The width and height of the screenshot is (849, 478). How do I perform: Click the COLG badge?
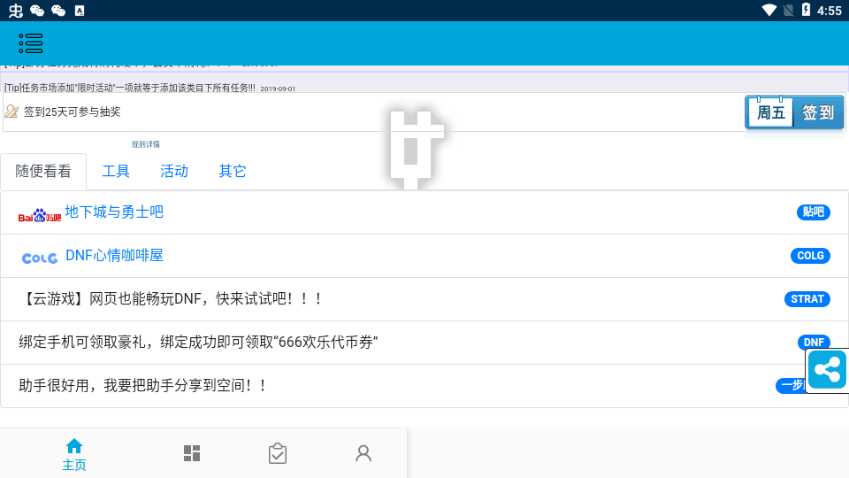pyautogui.click(x=811, y=256)
